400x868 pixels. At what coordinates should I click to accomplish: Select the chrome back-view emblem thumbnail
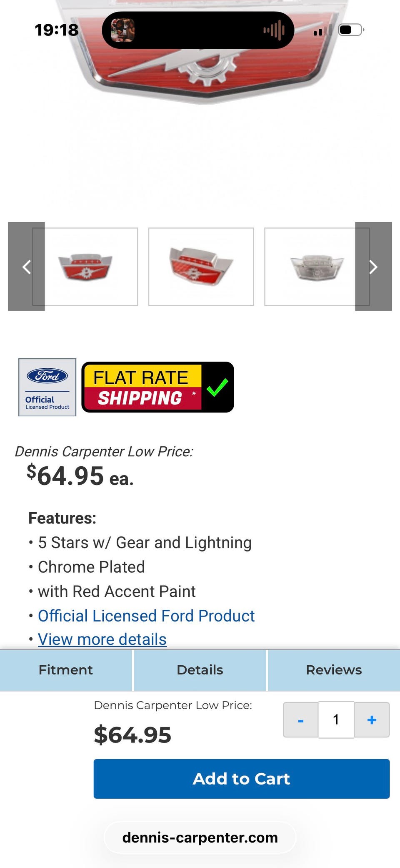click(317, 267)
